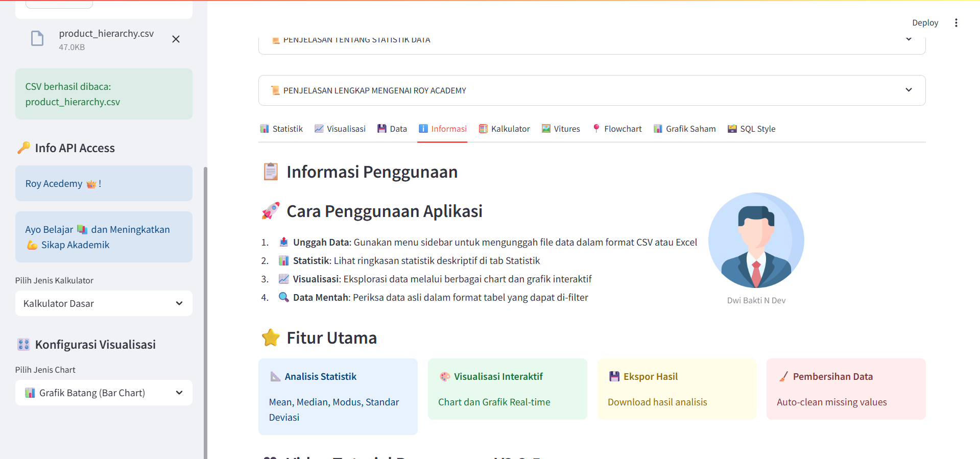The image size is (980, 459).
Task: Open the Grafik Saham tab
Action: coord(684,129)
